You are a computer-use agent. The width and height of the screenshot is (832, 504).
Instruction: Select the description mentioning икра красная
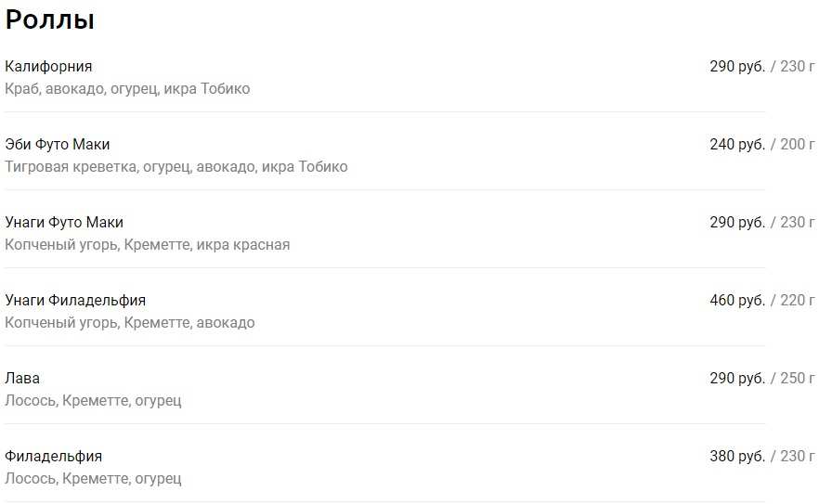(148, 245)
